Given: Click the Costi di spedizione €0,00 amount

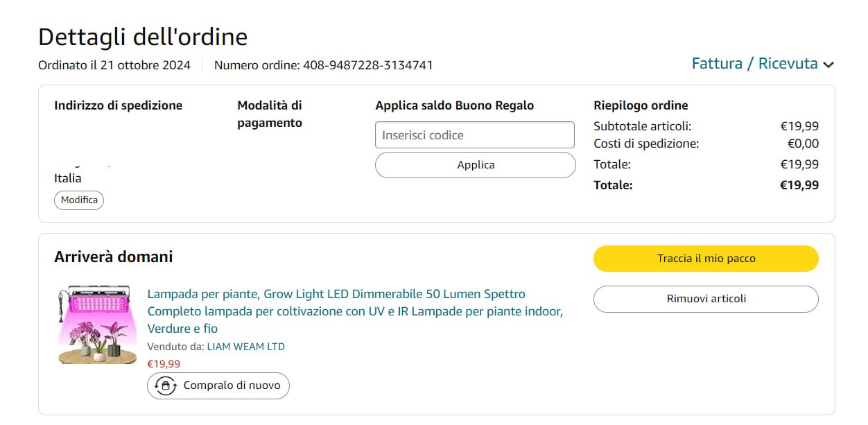Looking at the screenshot, I should coord(803,144).
